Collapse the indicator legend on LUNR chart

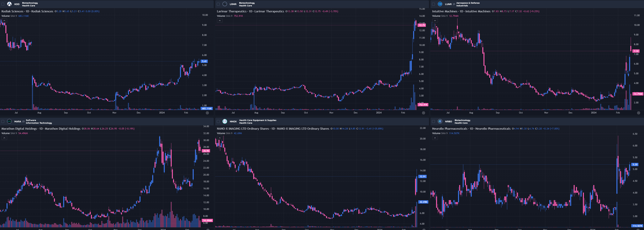(435, 20)
